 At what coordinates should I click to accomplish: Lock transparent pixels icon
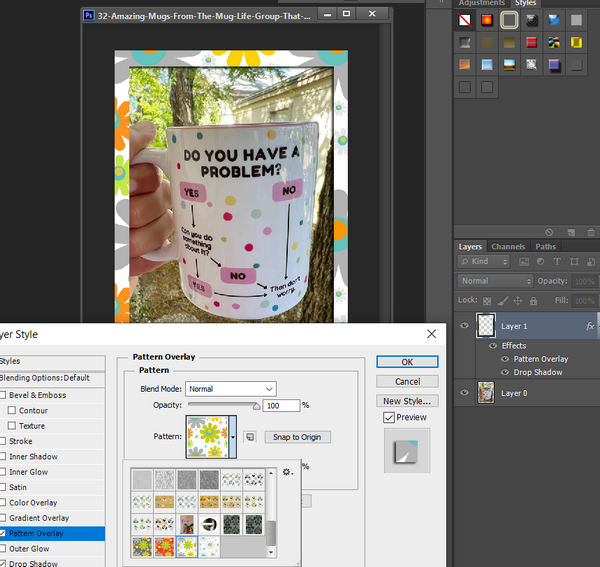pyautogui.click(x=487, y=301)
